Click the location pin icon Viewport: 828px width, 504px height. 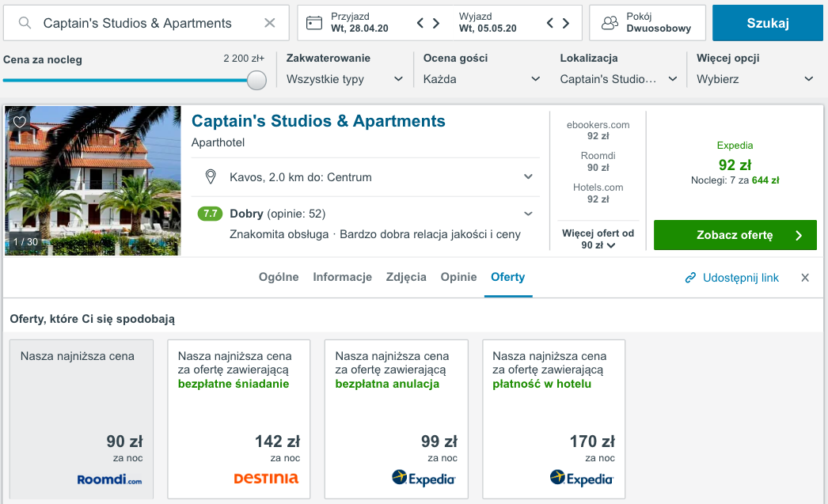tap(211, 176)
